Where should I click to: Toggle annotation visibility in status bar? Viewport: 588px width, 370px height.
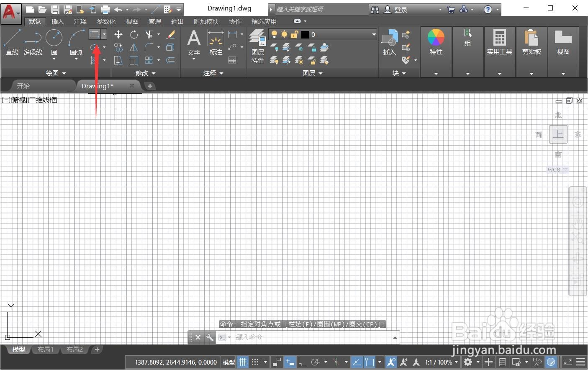coord(391,362)
